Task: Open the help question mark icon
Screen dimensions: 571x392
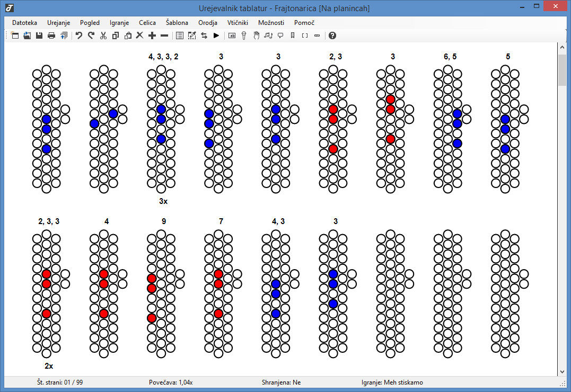Action: point(332,35)
